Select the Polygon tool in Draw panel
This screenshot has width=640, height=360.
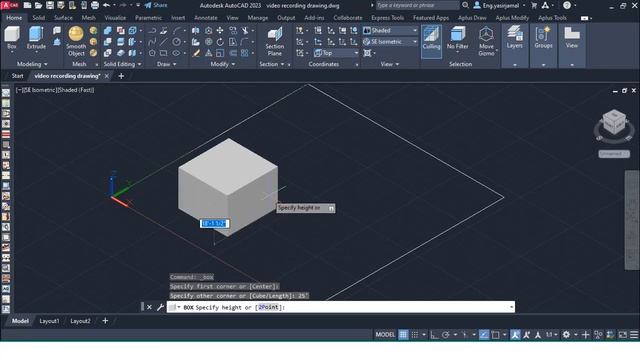[x=152, y=53]
